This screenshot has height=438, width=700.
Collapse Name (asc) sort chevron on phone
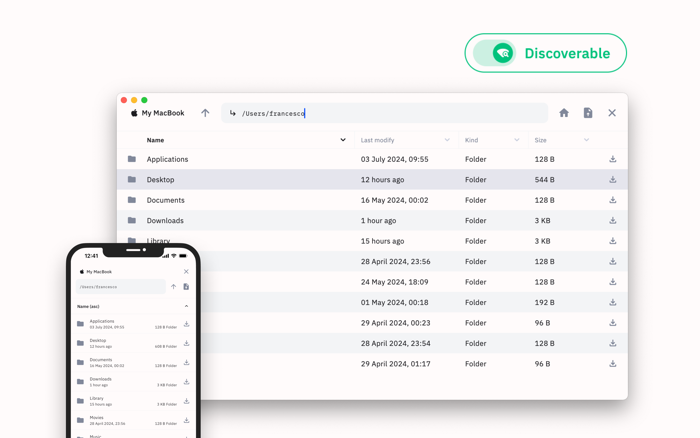pos(186,306)
